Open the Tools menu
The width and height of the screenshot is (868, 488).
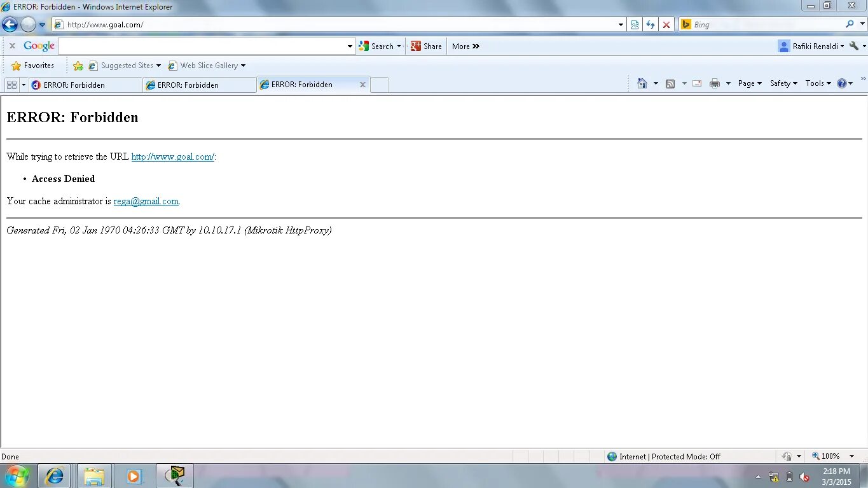[818, 83]
